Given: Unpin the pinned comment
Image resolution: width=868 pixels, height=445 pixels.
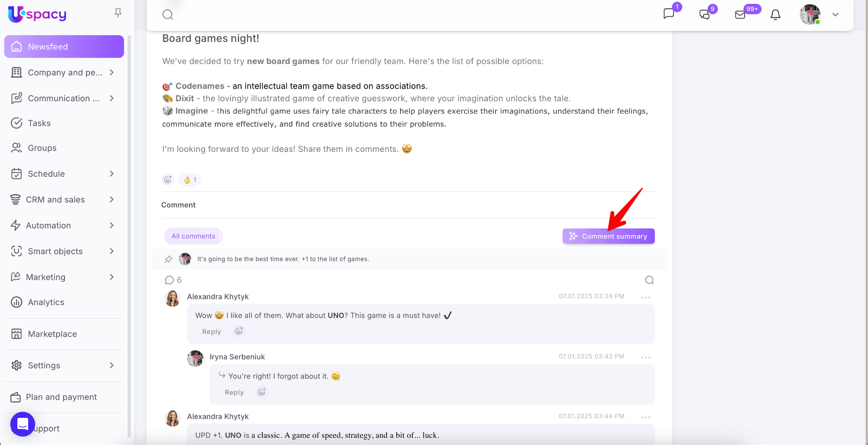Looking at the screenshot, I should 168,259.
